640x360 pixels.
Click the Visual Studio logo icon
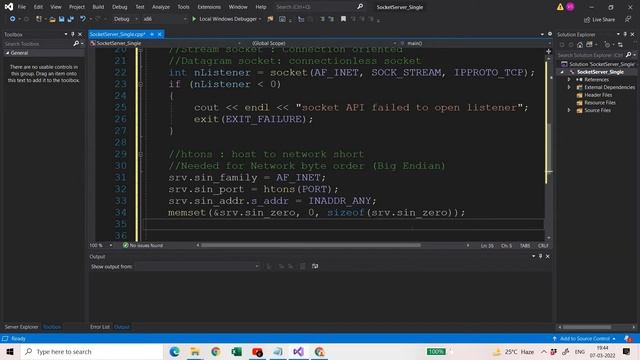point(9,7)
